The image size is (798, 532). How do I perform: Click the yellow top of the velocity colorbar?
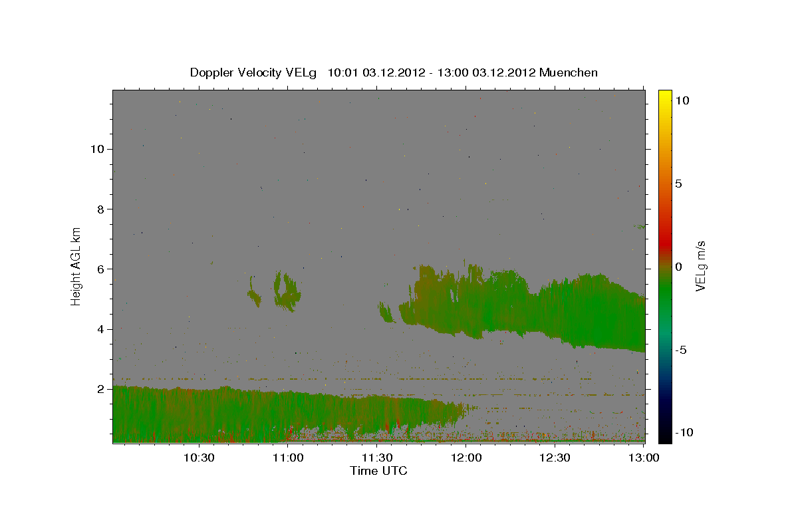664,96
